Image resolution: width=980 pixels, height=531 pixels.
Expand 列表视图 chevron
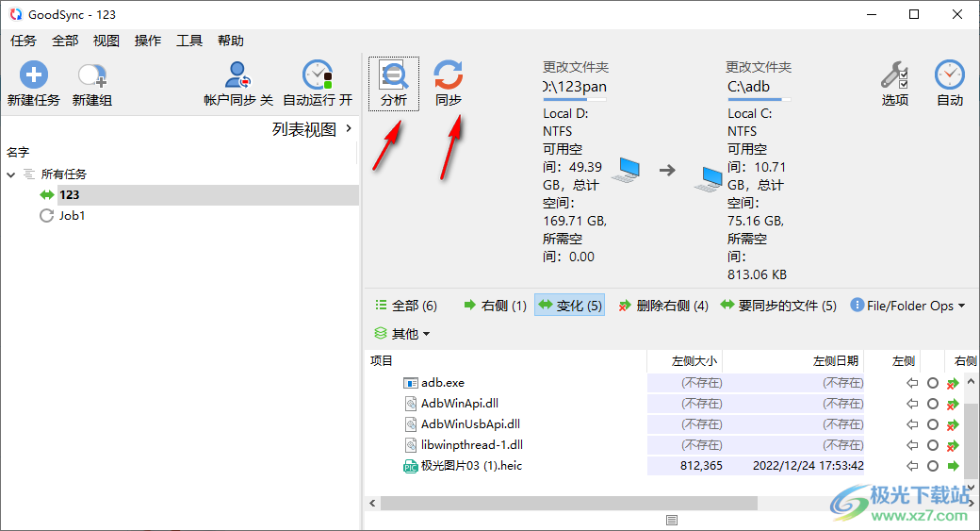pyautogui.click(x=349, y=128)
